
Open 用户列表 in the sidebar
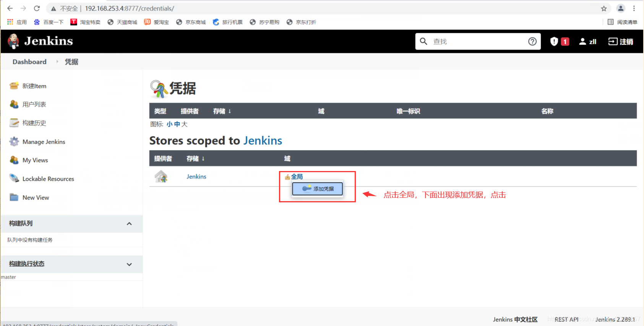click(34, 104)
